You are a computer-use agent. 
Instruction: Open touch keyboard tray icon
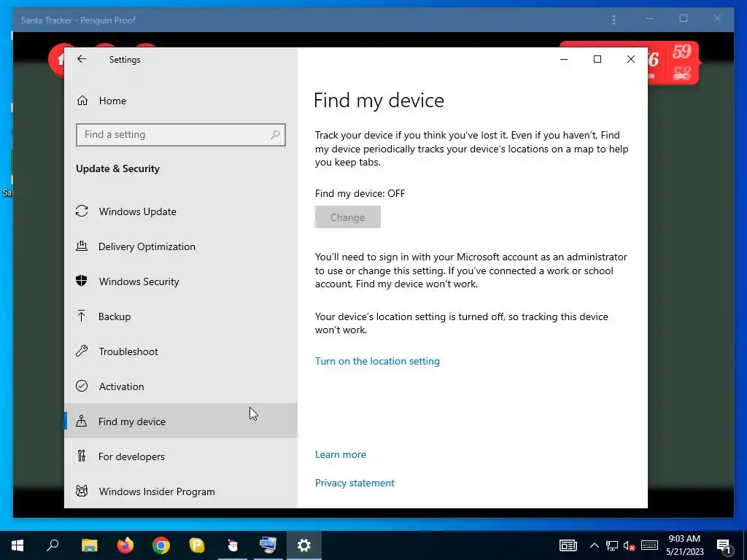pos(649,545)
